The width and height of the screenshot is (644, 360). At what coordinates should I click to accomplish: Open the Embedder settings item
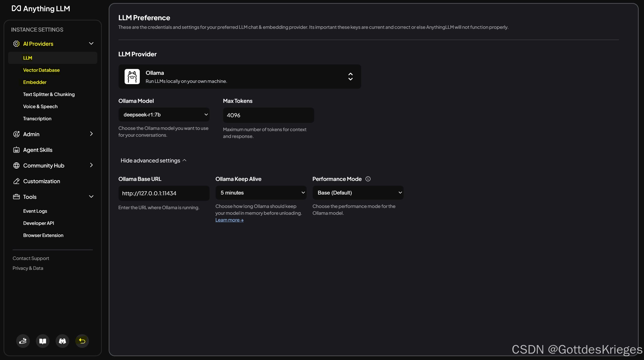coord(35,82)
